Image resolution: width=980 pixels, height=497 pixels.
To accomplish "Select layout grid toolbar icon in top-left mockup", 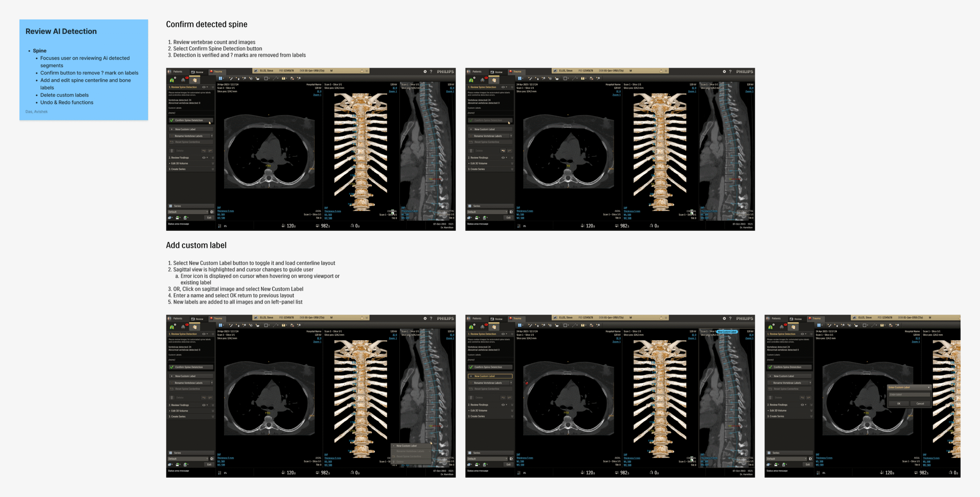I will tap(220, 78).
